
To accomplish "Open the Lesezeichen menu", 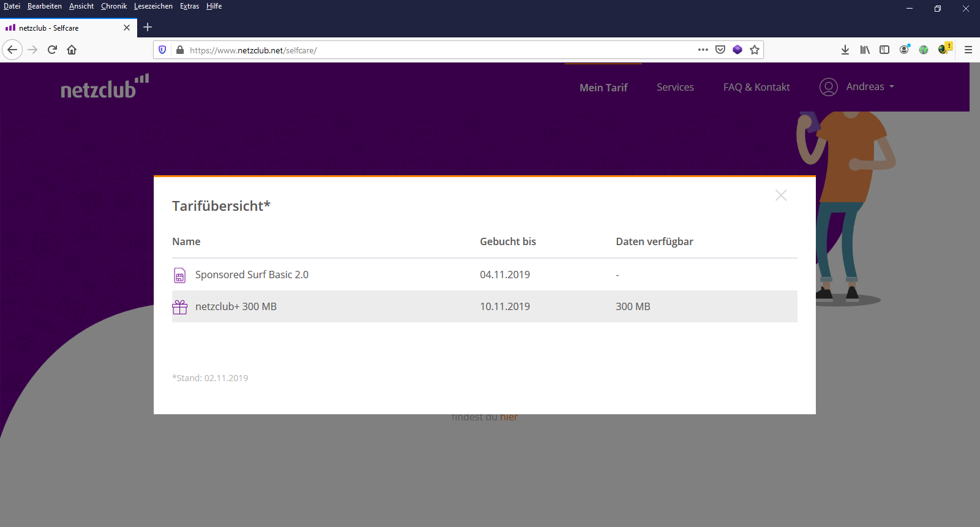I will coord(153,6).
